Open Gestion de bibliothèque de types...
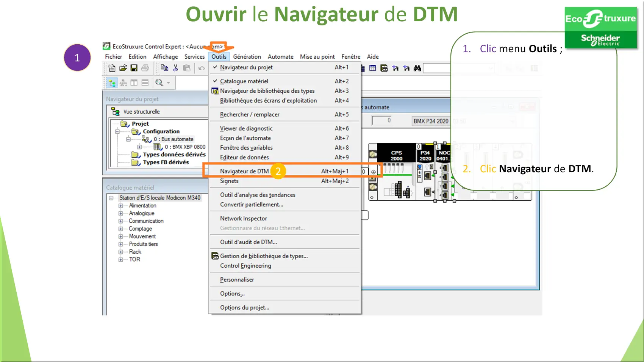644x362 pixels. pos(284,256)
